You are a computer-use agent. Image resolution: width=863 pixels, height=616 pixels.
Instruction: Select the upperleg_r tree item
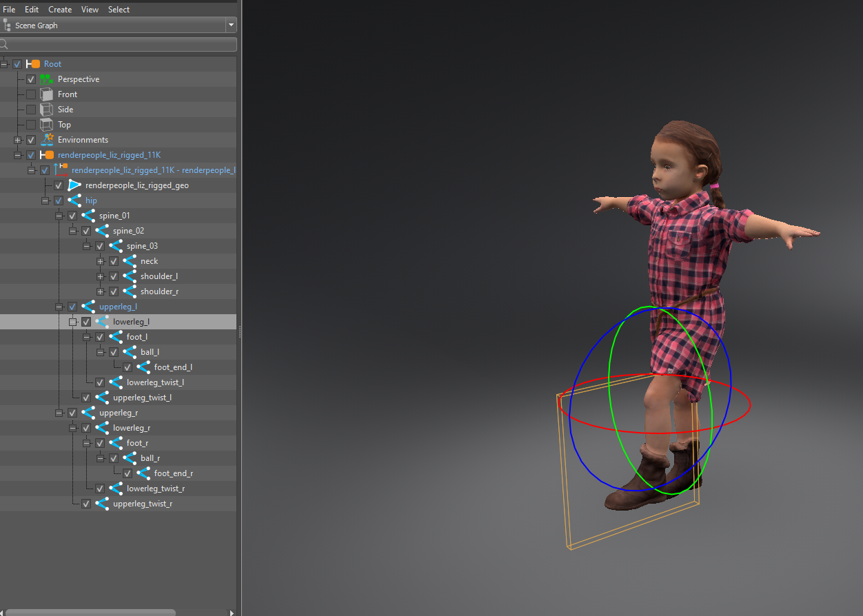119,412
